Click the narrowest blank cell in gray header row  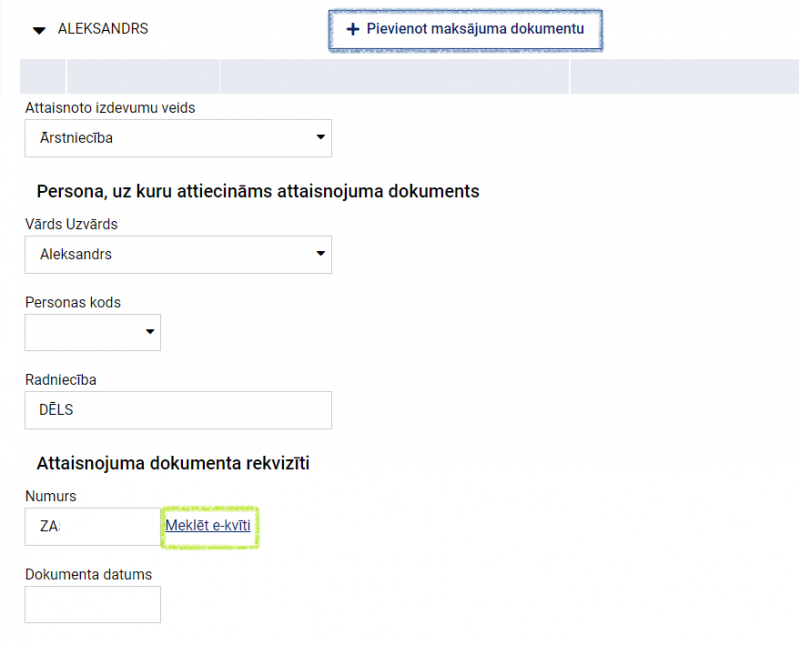pyautogui.click(x=43, y=77)
